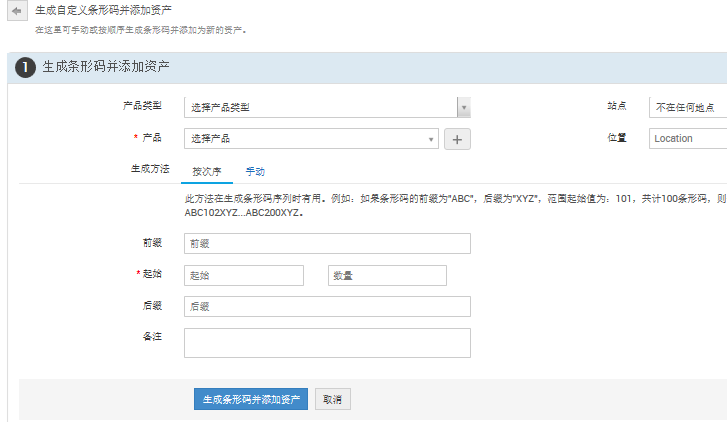The image size is (727, 422).
Task: Click the 生成条形码并添加资产 button
Action: [x=251, y=399]
